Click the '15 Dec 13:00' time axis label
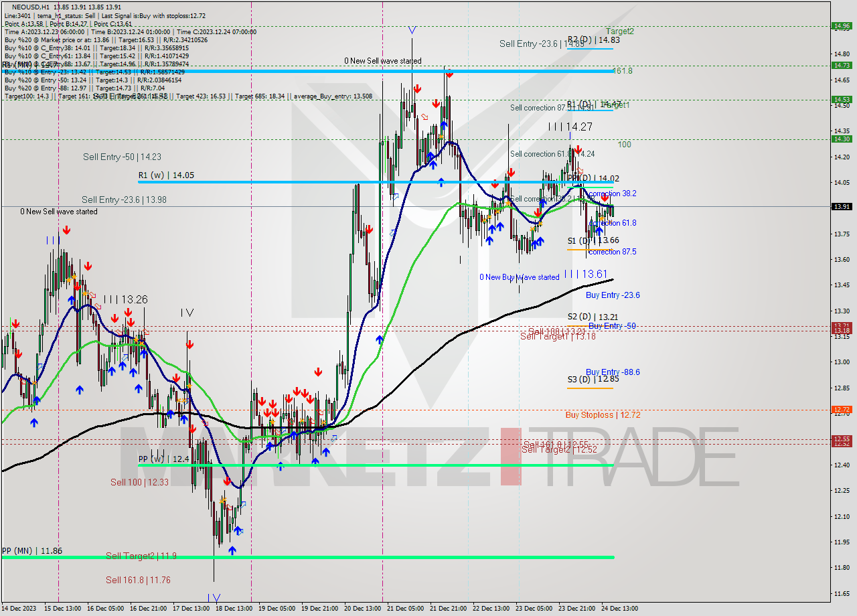This screenshot has height=616, width=857. [x=62, y=609]
